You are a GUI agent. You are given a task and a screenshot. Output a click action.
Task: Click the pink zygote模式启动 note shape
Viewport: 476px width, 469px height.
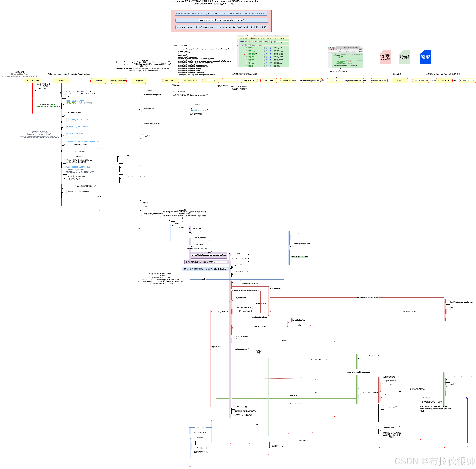[x=385, y=57]
